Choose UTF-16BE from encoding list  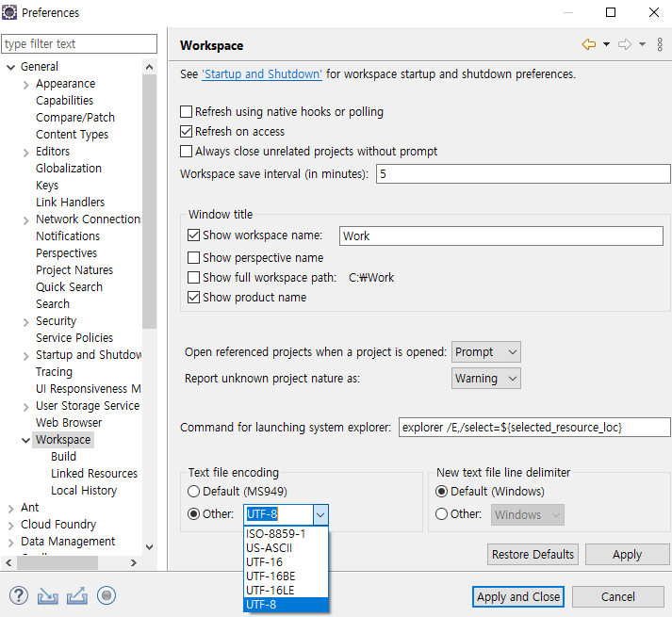point(286,576)
